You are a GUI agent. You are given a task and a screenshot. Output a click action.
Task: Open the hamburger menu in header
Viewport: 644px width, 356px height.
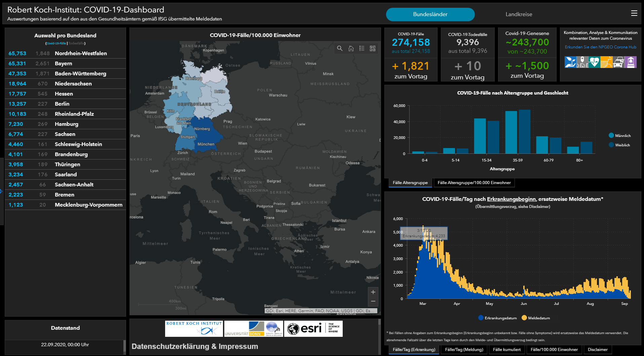(634, 13)
